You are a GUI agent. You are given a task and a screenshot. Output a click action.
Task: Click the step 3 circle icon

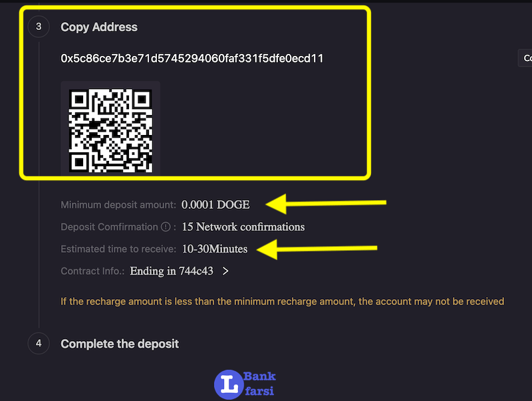coord(39,27)
